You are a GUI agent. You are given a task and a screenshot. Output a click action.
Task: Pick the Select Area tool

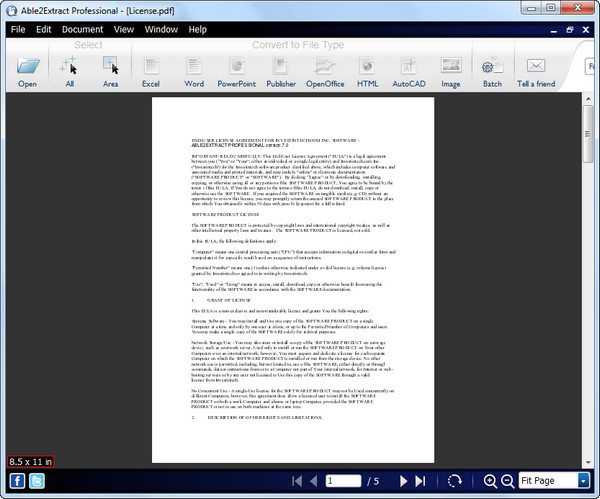[x=110, y=68]
